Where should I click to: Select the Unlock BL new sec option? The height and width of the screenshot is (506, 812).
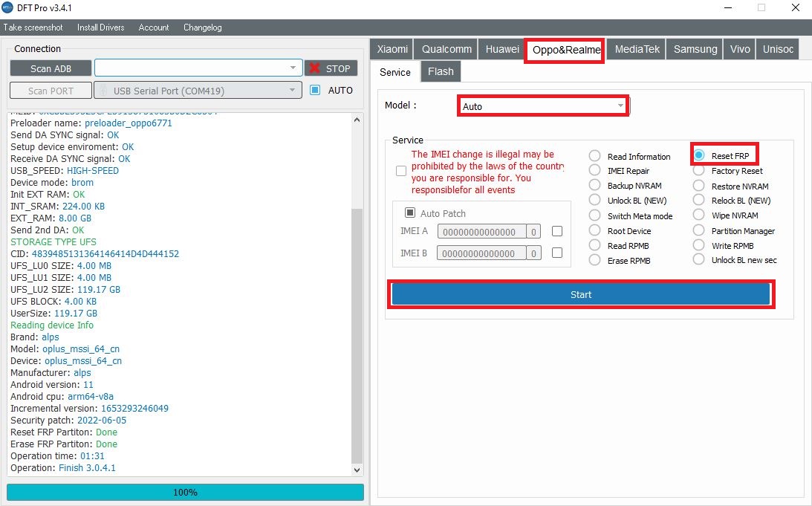coord(698,259)
